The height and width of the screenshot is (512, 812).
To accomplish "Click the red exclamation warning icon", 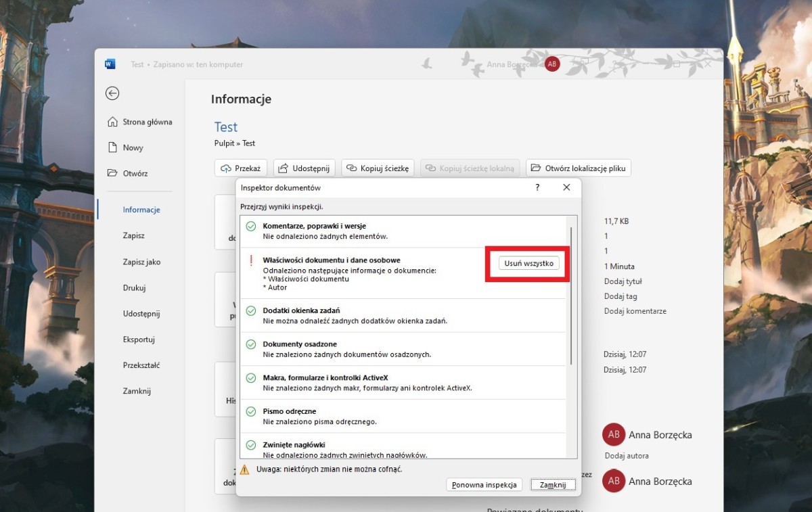I will pos(250,260).
